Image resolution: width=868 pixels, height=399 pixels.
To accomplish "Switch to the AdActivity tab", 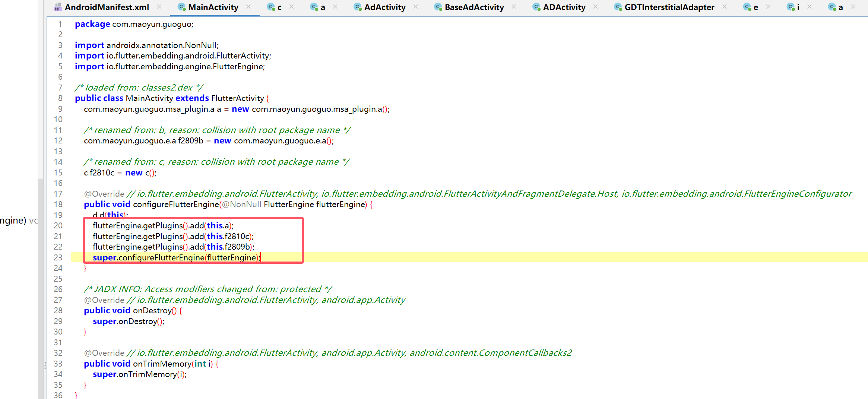I will coord(385,7).
